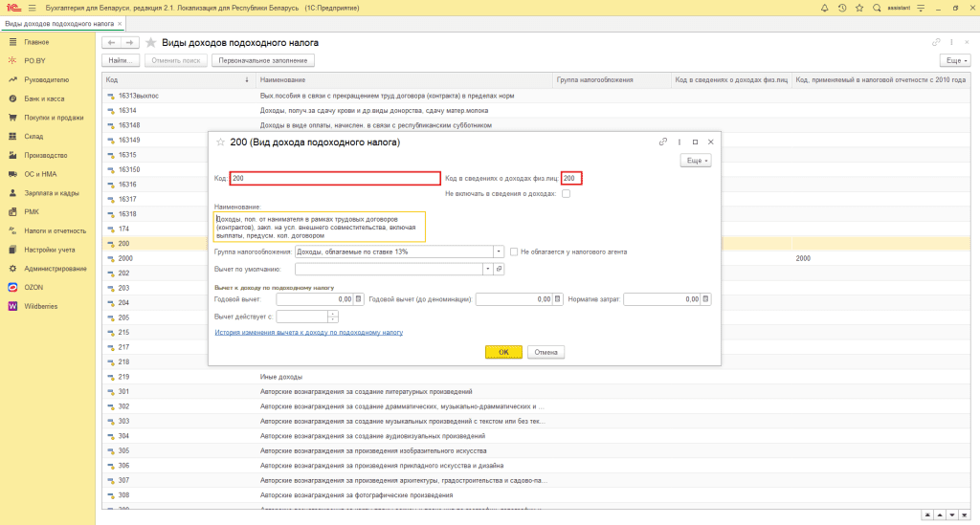Select row with code 305
Viewport: 980px width, 525px height.
tap(536, 450)
